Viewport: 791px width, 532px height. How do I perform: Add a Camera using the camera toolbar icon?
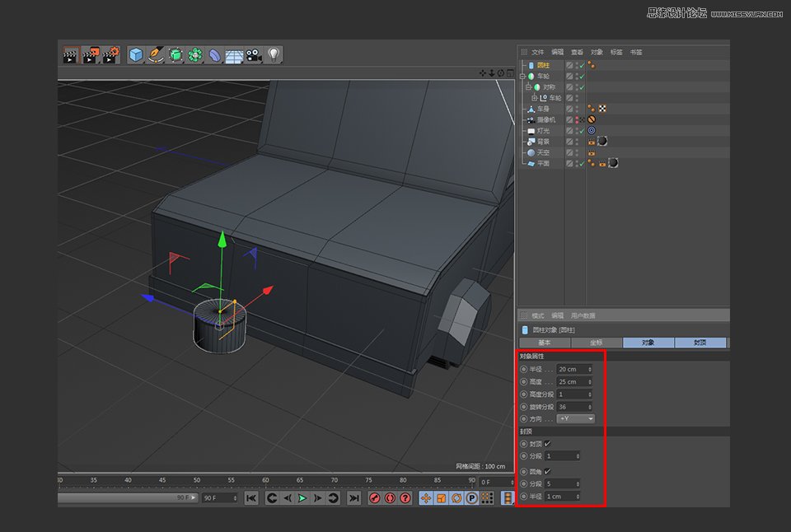tap(252, 56)
